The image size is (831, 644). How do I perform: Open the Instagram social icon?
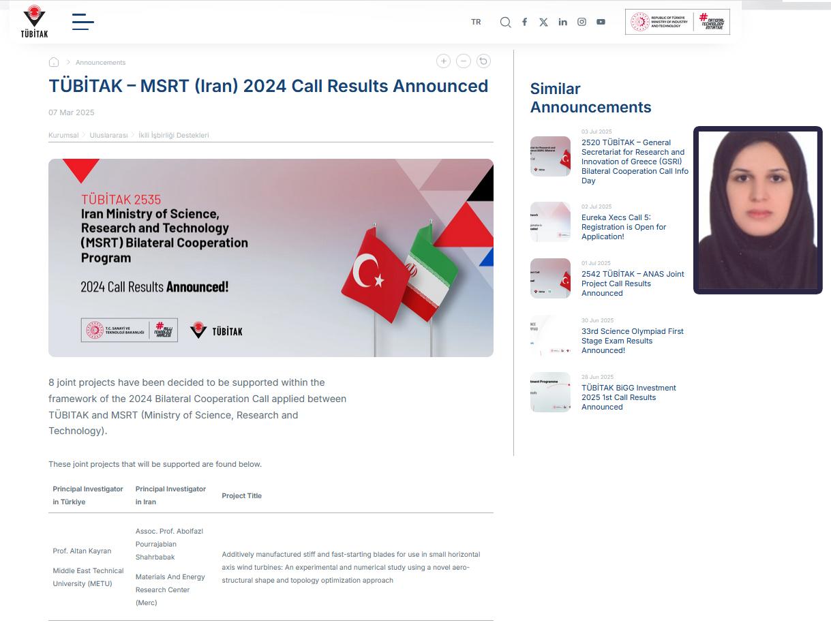point(581,22)
